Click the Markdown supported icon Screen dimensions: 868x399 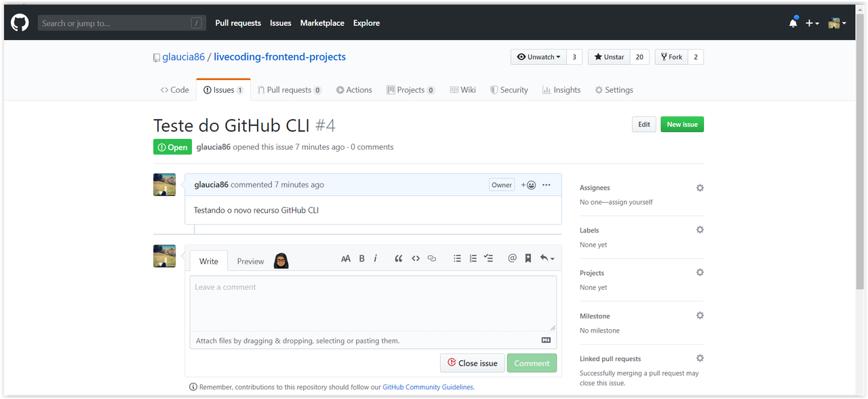click(546, 341)
